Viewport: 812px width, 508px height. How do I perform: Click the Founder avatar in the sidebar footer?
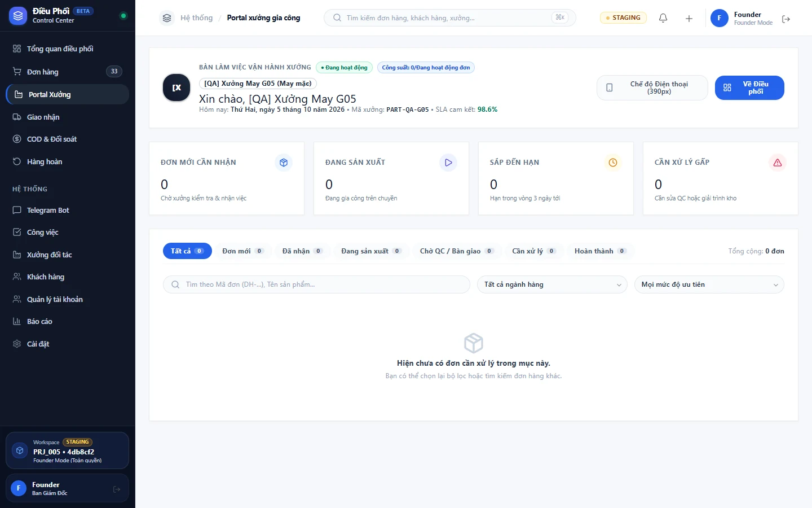(x=19, y=488)
